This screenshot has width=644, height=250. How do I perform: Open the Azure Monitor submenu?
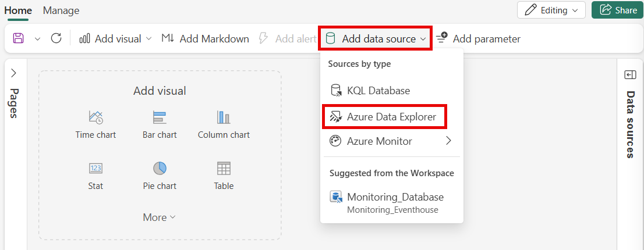pos(391,141)
